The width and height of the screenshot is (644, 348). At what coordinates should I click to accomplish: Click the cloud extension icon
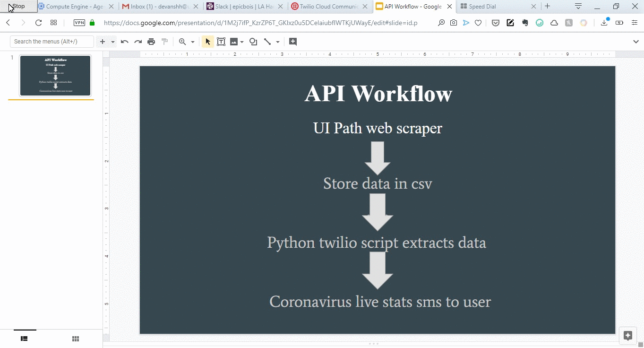pyautogui.click(x=554, y=23)
